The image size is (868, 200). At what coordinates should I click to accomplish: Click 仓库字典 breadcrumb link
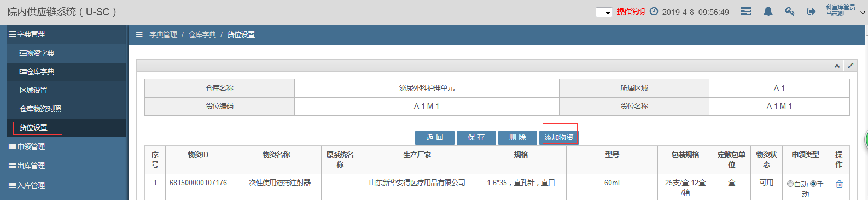tap(202, 34)
